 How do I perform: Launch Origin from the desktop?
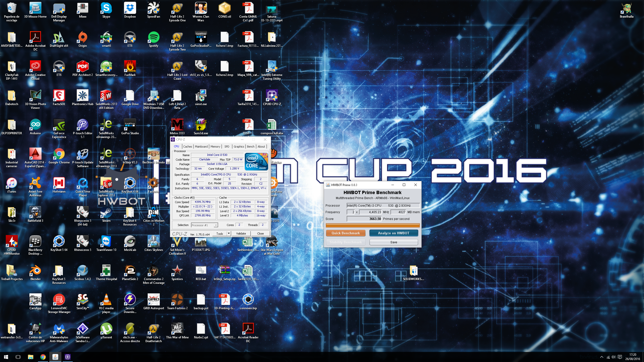click(x=83, y=39)
